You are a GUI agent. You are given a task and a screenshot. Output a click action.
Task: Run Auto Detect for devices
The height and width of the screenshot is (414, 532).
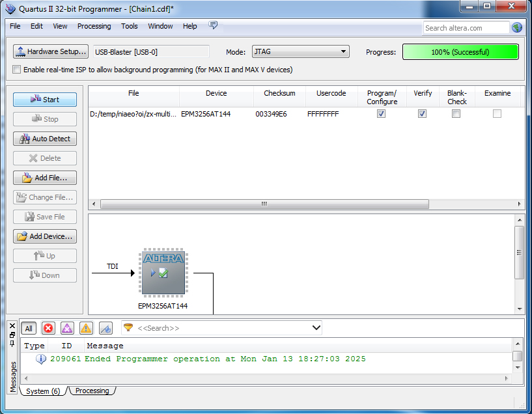(45, 139)
